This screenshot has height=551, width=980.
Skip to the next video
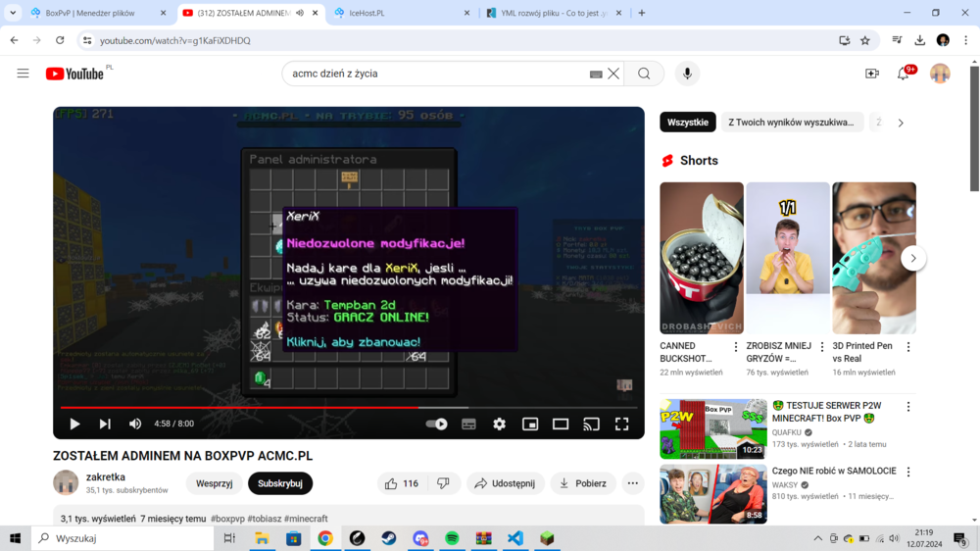[x=105, y=425]
